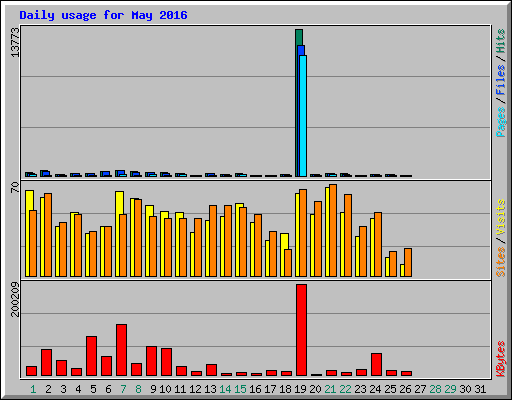Click the title "Daily usage for May 2016"
The height and width of the screenshot is (400, 512).
(103, 15)
